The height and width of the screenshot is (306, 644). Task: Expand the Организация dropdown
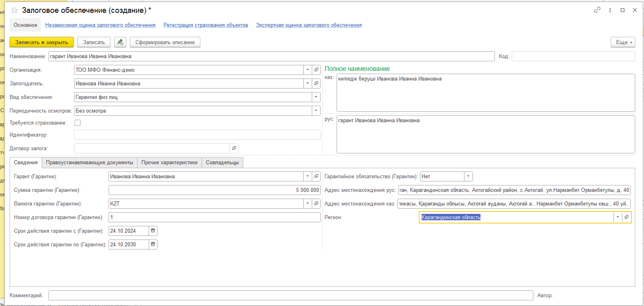click(307, 70)
